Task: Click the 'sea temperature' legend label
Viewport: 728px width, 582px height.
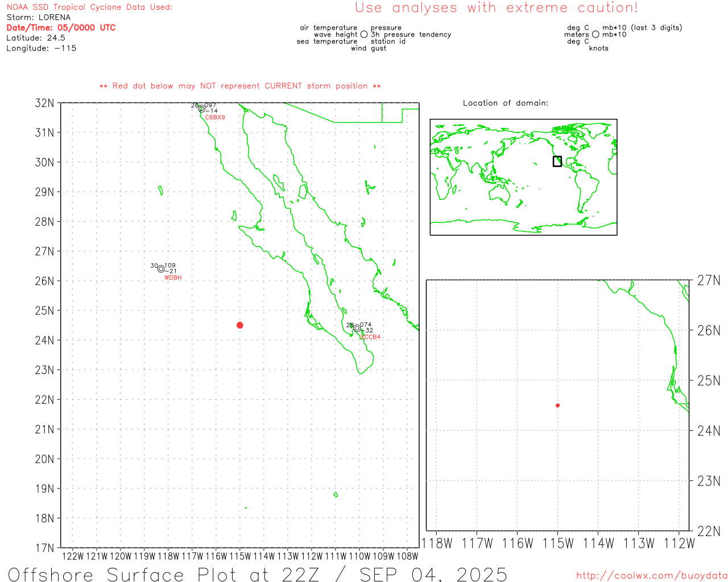Action: 327,41
